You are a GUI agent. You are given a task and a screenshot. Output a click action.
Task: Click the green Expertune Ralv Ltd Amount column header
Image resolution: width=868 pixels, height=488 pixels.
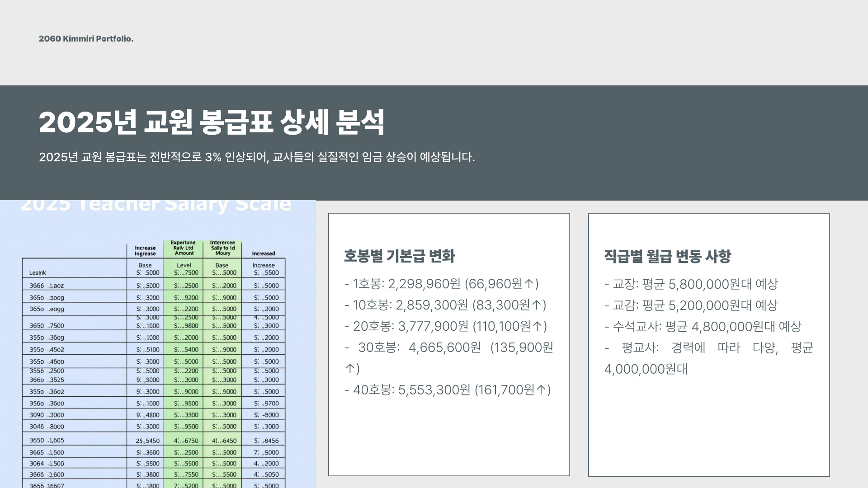point(184,248)
